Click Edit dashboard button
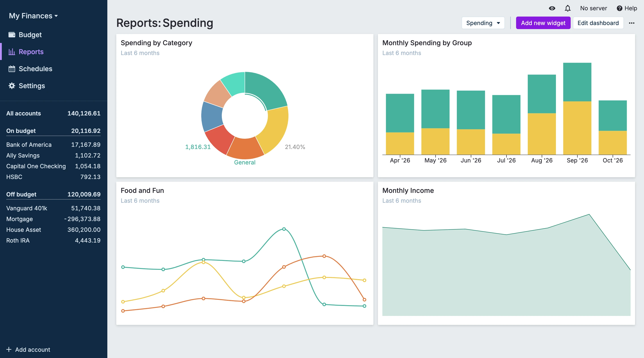 point(598,23)
